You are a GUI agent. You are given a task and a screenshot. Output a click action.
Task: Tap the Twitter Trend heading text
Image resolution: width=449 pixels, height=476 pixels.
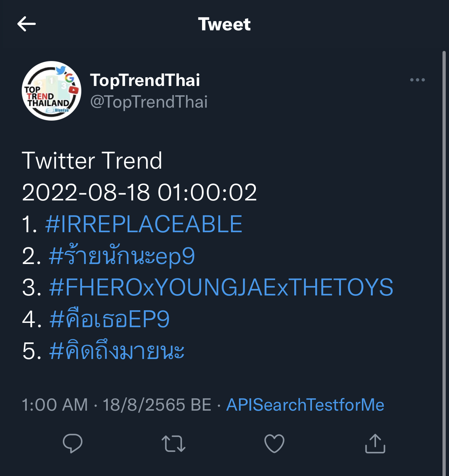92,161
